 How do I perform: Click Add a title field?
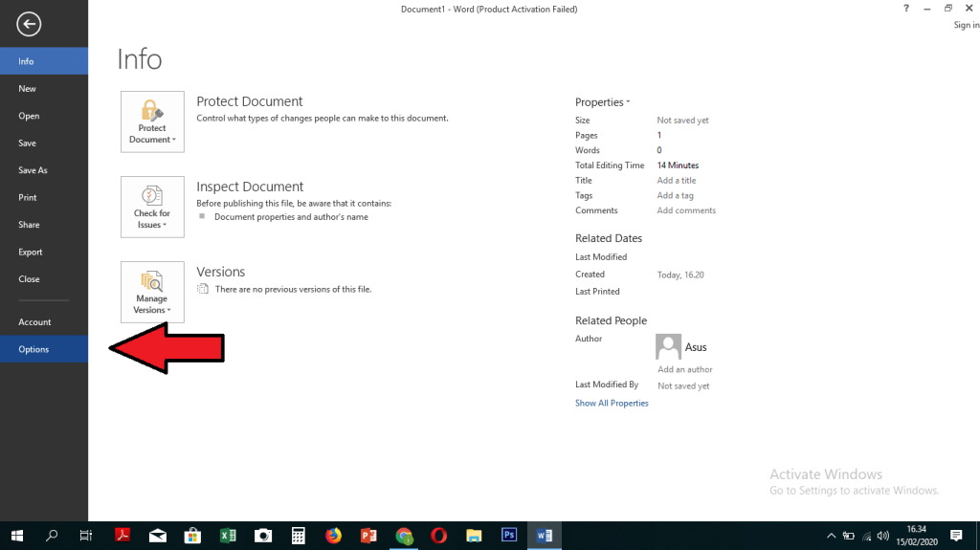pyautogui.click(x=676, y=181)
